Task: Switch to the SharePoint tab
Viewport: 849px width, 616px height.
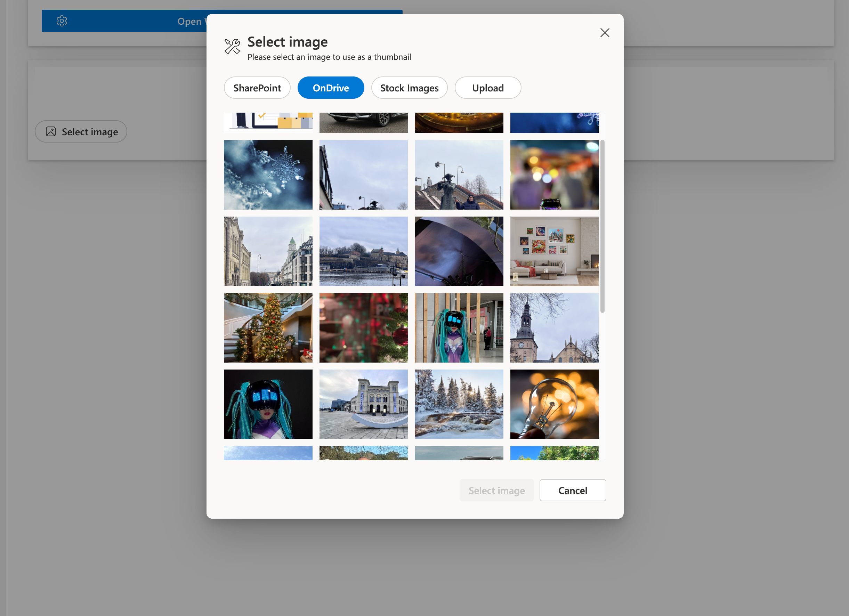Action: click(x=257, y=88)
